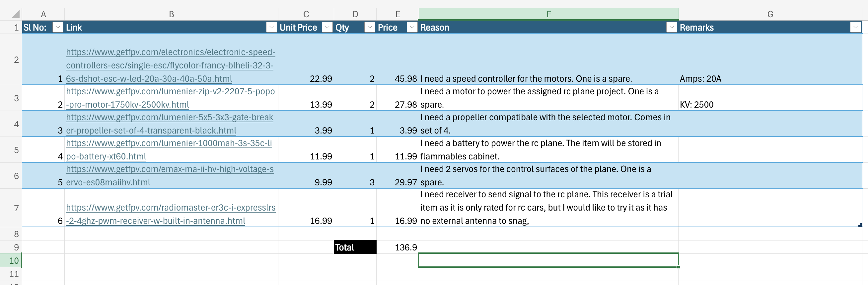This screenshot has height=285, width=868.
Task: Expand the Price filter dropdown
Action: 412,27
